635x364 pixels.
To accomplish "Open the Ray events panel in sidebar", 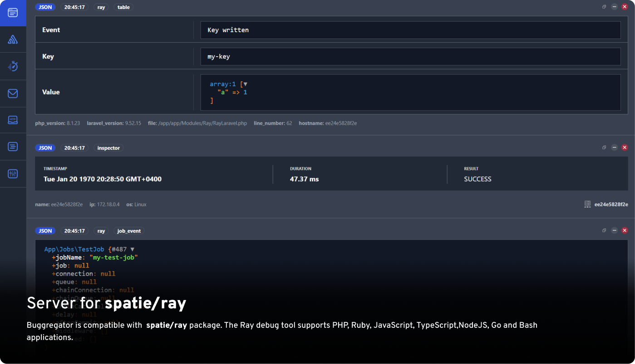I will coord(13,13).
